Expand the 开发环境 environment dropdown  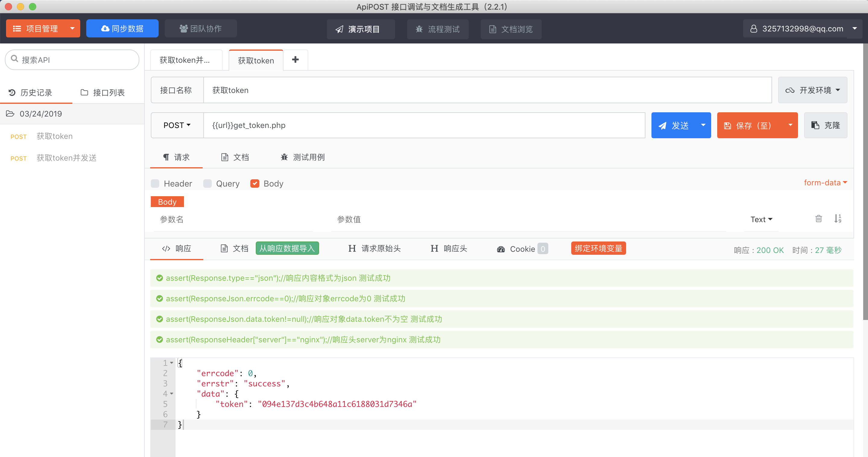coord(813,90)
